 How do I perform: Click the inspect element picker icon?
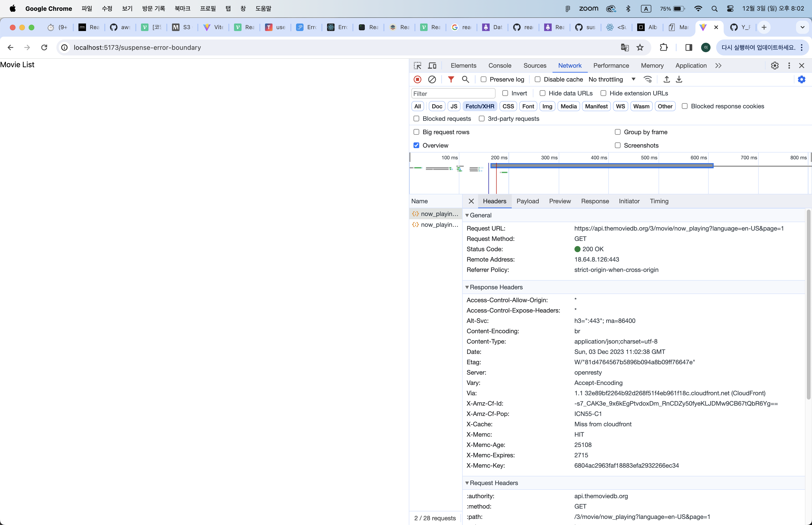pyautogui.click(x=418, y=66)
